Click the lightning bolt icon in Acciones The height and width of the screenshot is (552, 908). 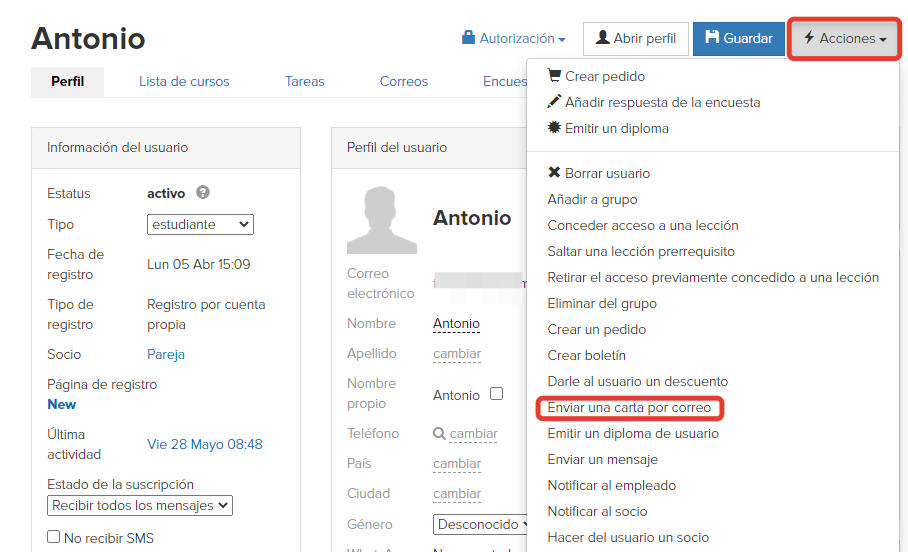(x=809, y=38)
